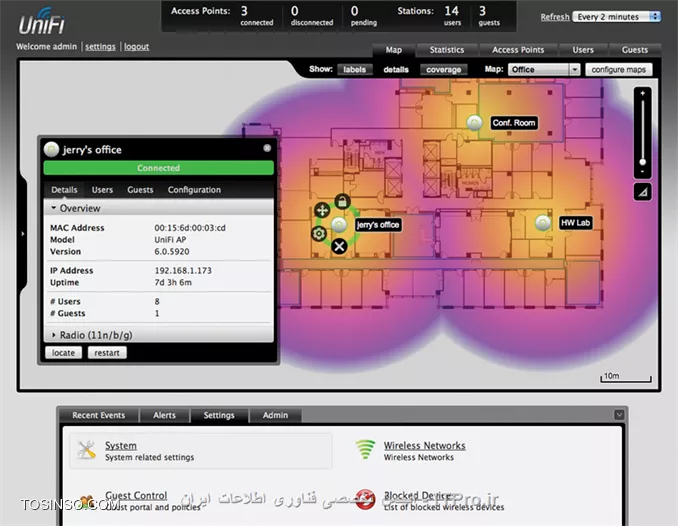Image resolution: width=678 pixels, height=526 pixels.
Task: Click the UniFi logo
Action: click(x=42, y=21)
